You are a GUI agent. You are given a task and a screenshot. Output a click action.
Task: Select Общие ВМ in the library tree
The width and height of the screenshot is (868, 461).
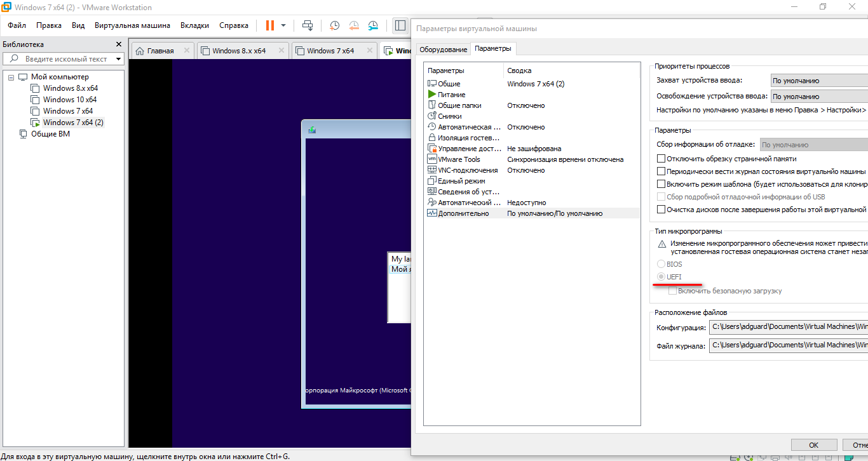[x=50, y=134]
